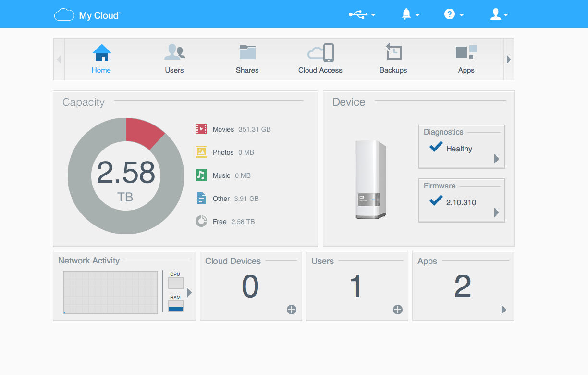Click the Capacity panel heading

tap(84, 102)
